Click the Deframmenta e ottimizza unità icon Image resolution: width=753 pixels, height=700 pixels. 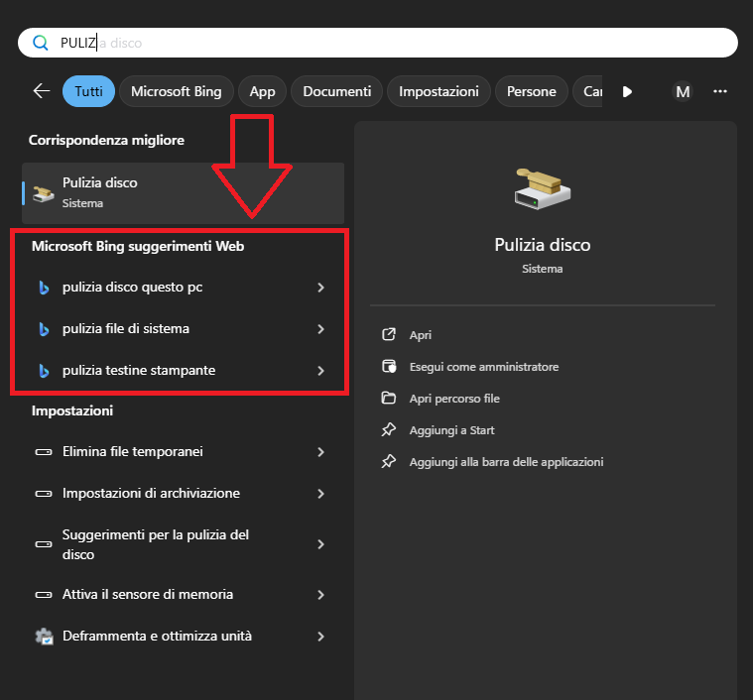coord(45,637)
